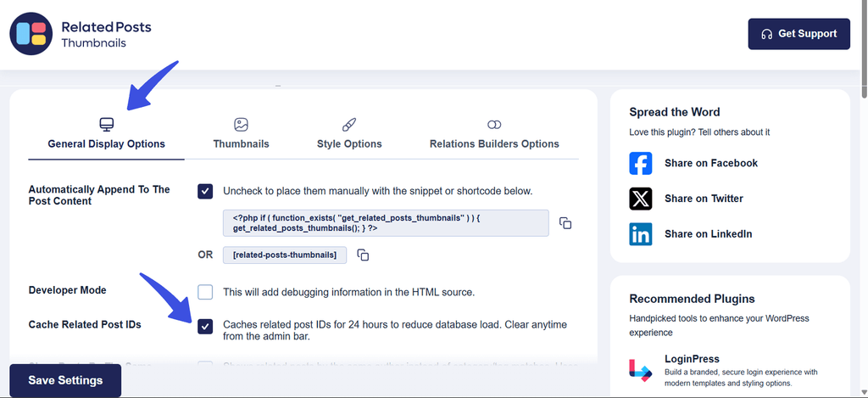Image resolution: width=868 pixels, height=398 pixels.
Task: Click Share on LinkedIn link
Action: click(708, 234)
